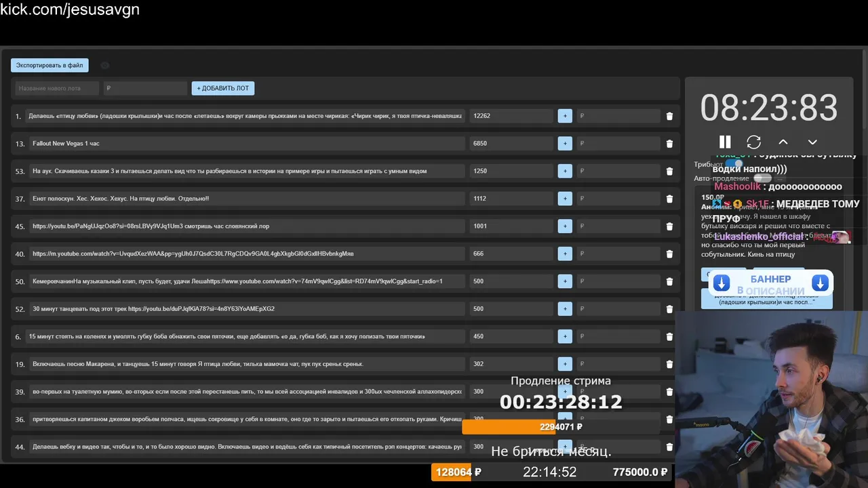Edit lot 37 amount 1112

[511, 199]
